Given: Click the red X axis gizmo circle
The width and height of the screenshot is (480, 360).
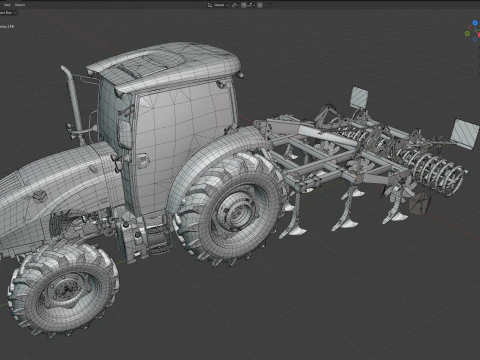Looking at the screenshot, I should (479, 35).
